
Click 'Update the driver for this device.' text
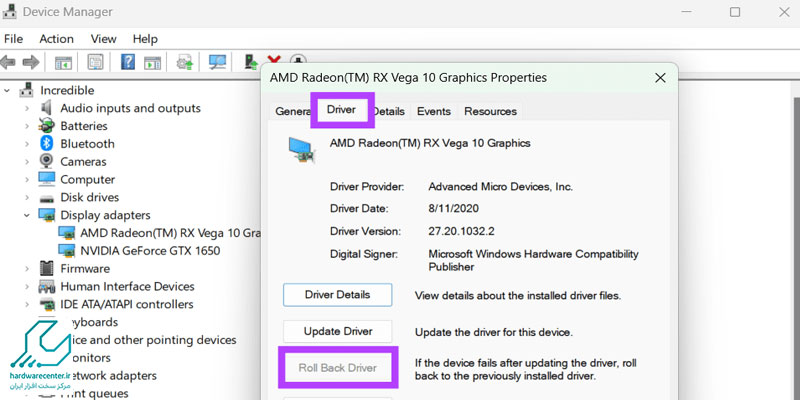494,332
